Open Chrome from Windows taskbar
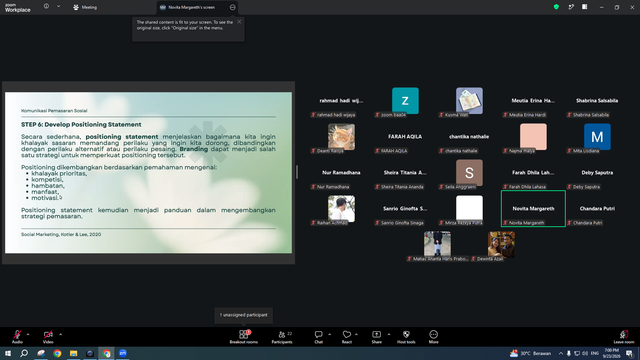Screen dimensions: 640x360 click(x=57, y=353)
